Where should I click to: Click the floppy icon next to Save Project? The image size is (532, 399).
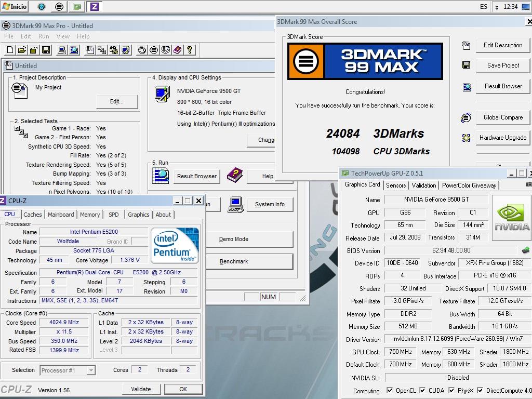click(x=466, y=65)
